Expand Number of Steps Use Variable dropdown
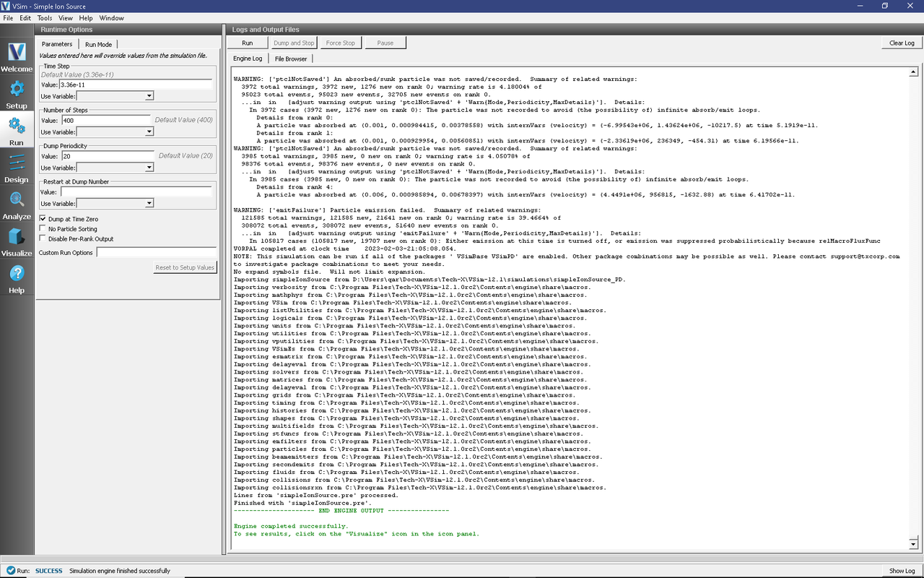Image resolution: width=924 pixels, height=578 pixels. click(115, 132)
